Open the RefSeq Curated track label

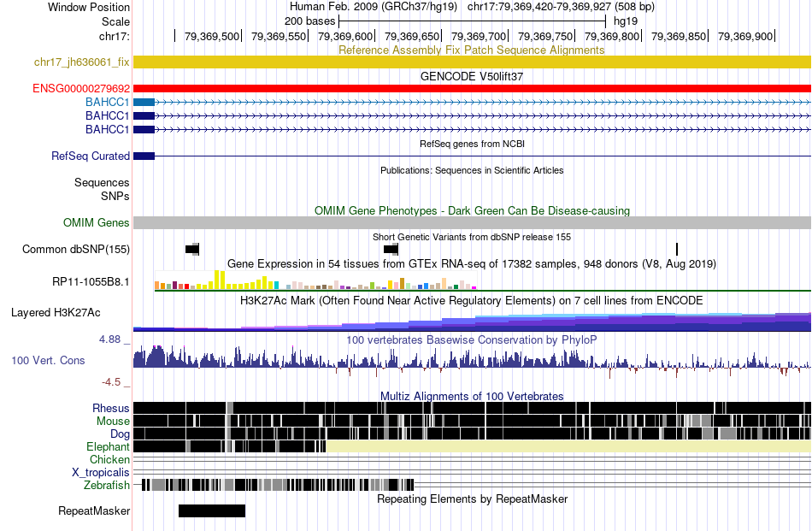coord(90,156)
